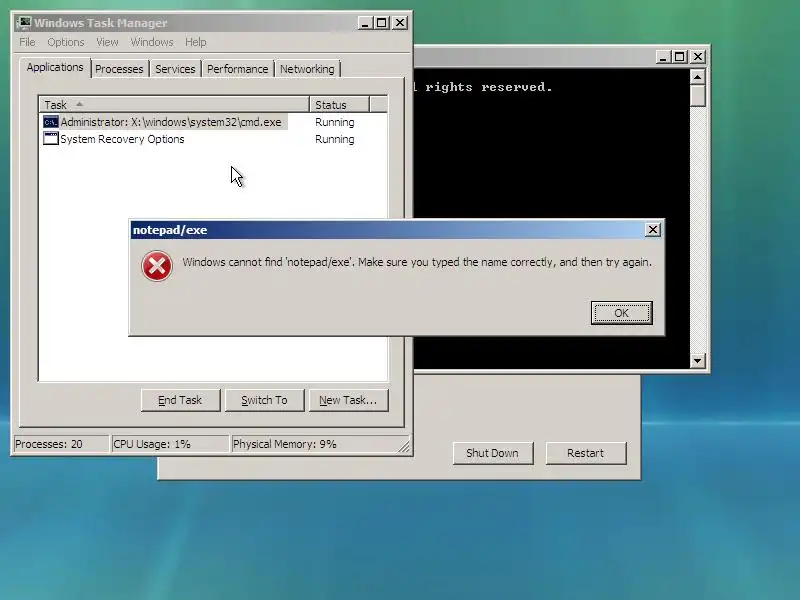Open the View menu in Task Manager
This screenshot has width=800, height=600.
107,42
